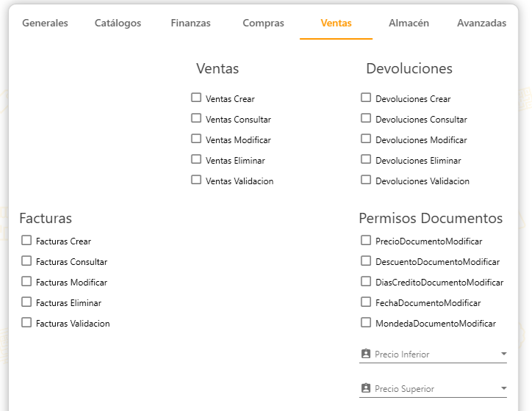Open the Precio Inferior dropdown arrow
The width and height of the screenshot is (532, 411).
coord(503,354)
